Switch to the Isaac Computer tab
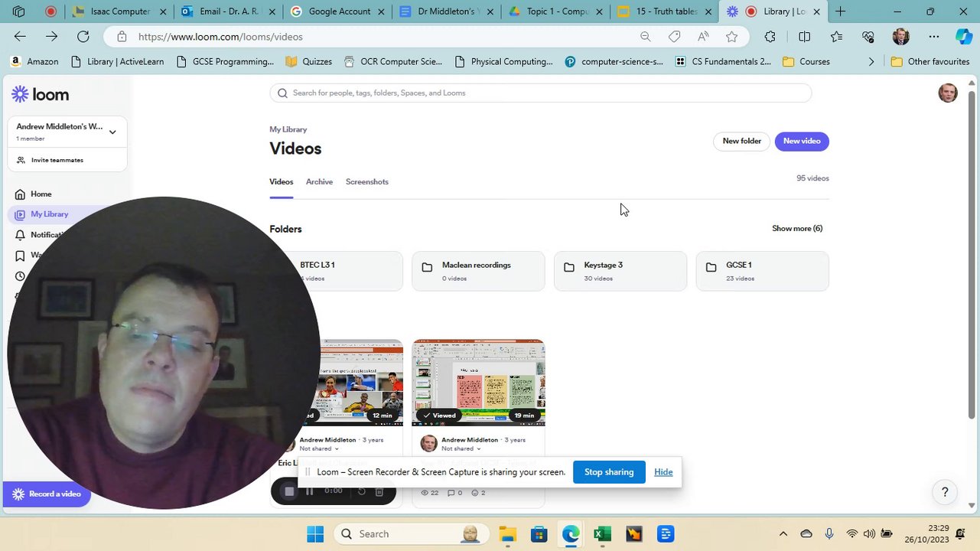This screenshot has width=980, height=551. tap(119, 11)
